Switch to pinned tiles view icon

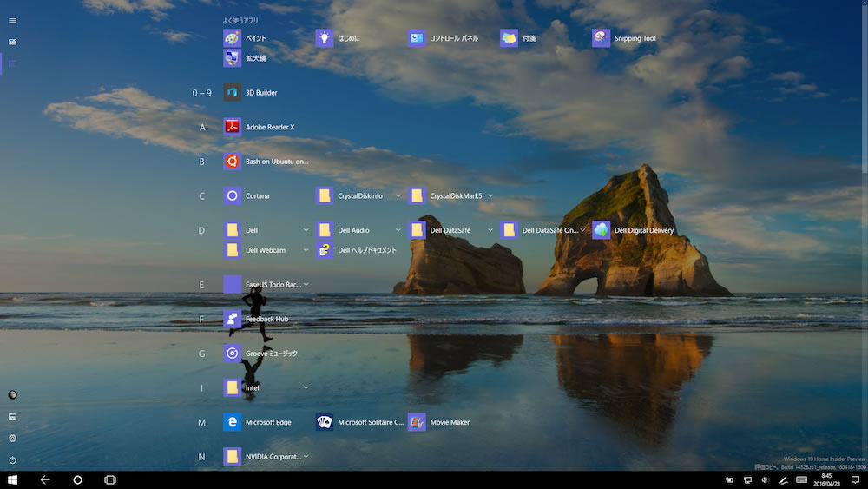12,42
